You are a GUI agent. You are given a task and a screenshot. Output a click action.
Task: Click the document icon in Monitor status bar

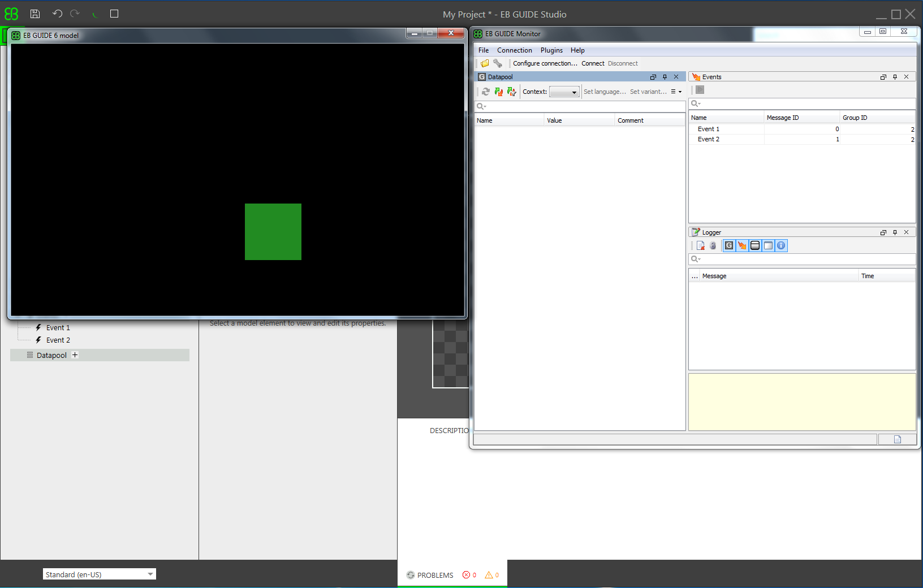click(898, 439)
